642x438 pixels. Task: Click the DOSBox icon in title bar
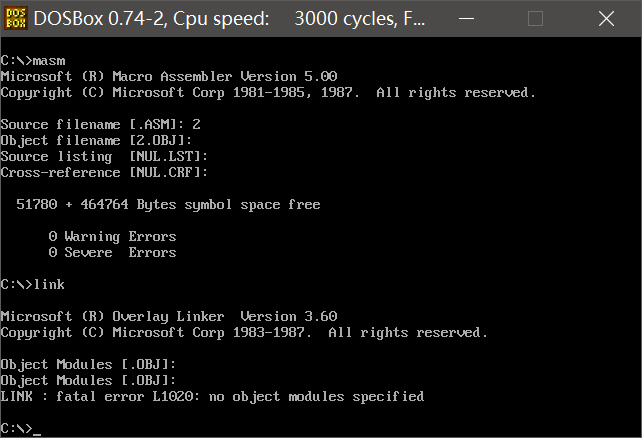point(17,18)
